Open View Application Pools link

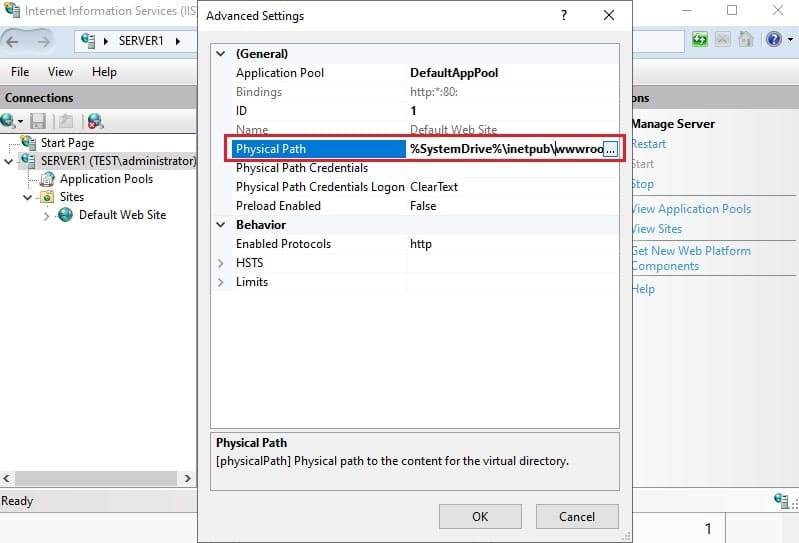coord(691,209)
